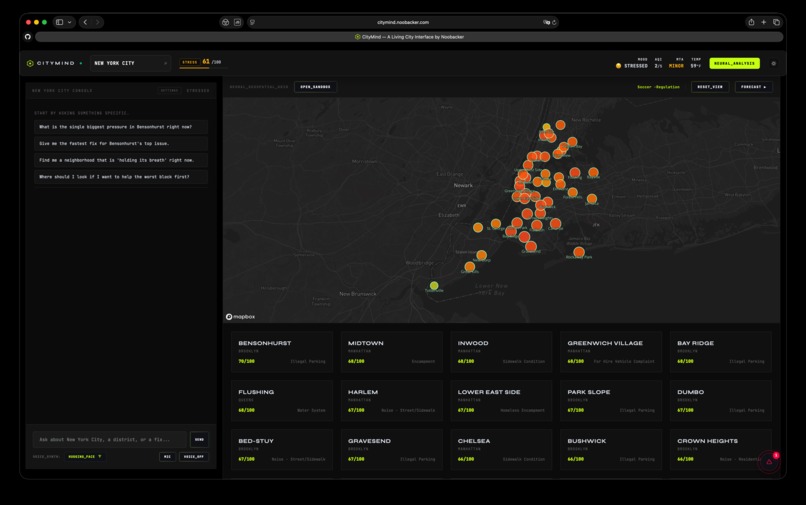Viewport: 806px width, 505px height.
Task: Open the Chelsea district card
Action: [x=501, y=449]
